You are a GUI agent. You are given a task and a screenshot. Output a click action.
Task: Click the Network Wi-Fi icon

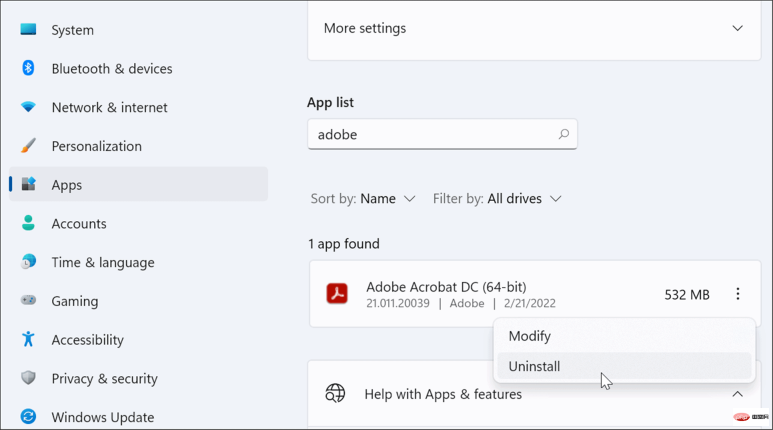click(x=28, y=107)
